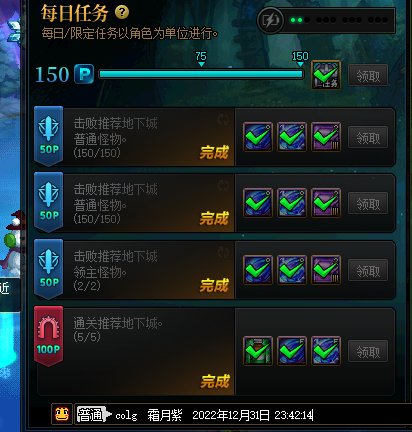Viewport: 412px width, 432px height.
Task: Click the third 50P sword badge
Action: click(x=48, y=269)
